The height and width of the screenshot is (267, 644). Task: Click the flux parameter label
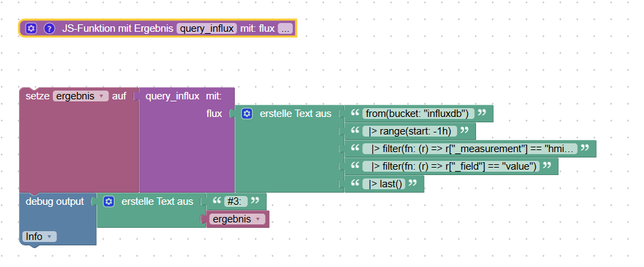[x=214, y=114]
